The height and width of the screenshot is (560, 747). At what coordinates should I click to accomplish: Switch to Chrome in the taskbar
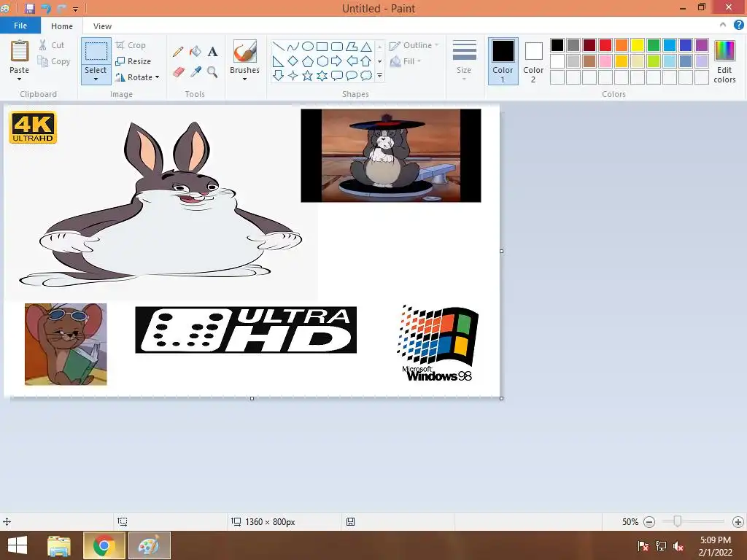coord(104,545)
